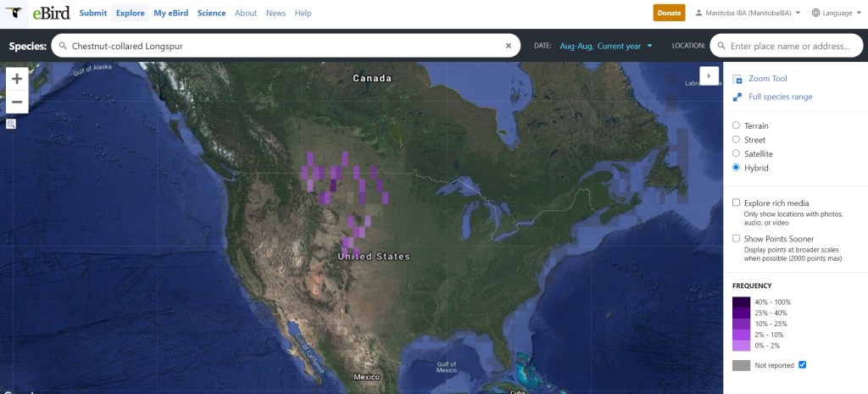Select the Terrain map type
This screenshot has height=394, width=868.
point(736,125)
